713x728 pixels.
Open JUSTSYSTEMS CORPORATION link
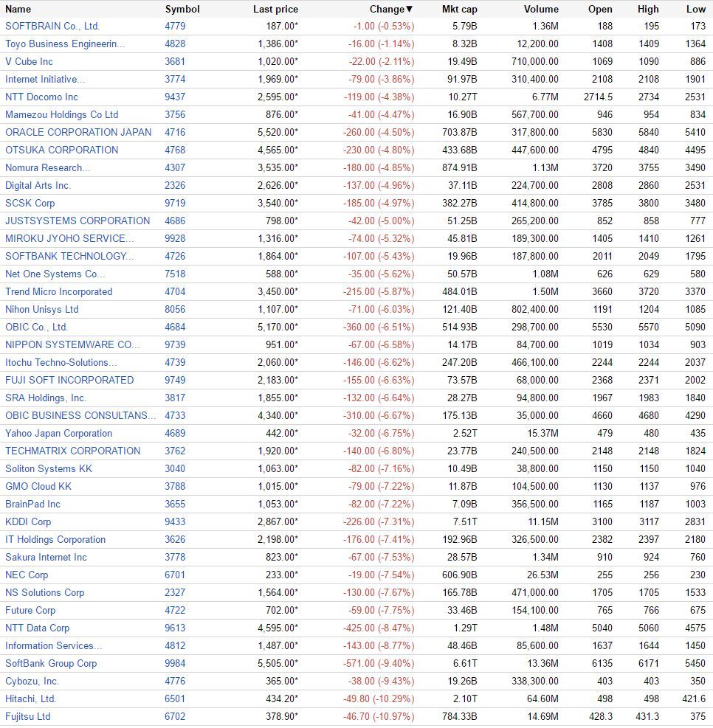point(77,221)
